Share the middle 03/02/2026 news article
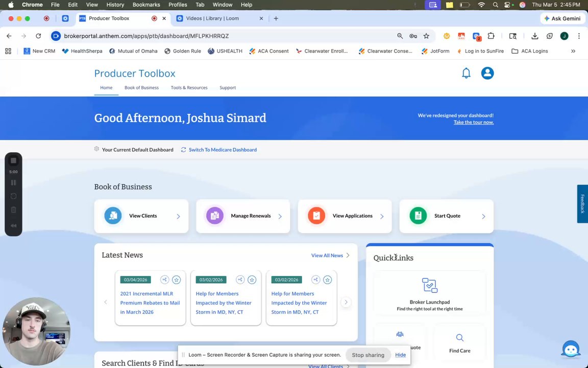 point(240,280)
